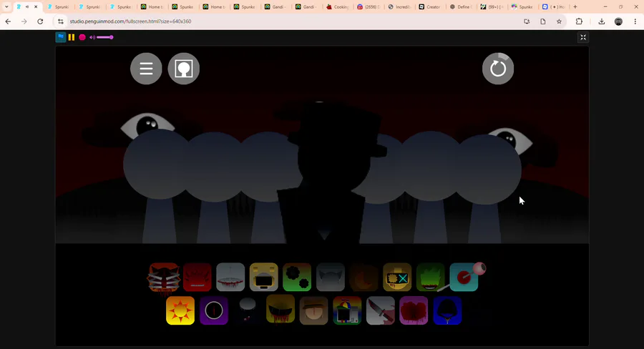Image resolution: width=644 pixels, height=349 pixels.
Task: Select the blue icon with black hood
Action: (x=447, y=311)
